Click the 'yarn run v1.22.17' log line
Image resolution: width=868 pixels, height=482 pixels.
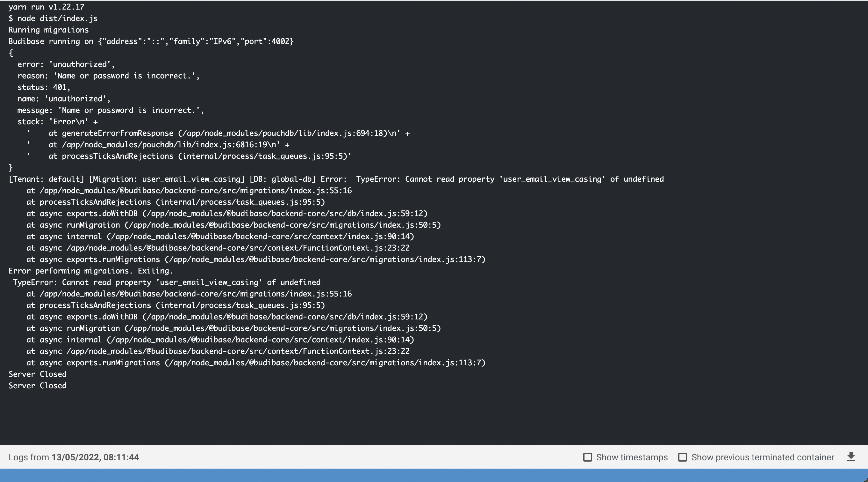coord(47,7)
